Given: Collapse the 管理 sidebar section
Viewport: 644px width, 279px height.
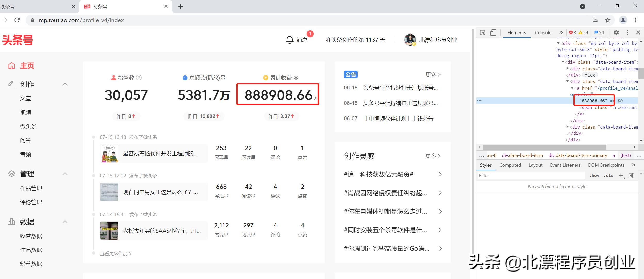Looking at the screenshot, I should pyautogui.click(x=65, y=174).
